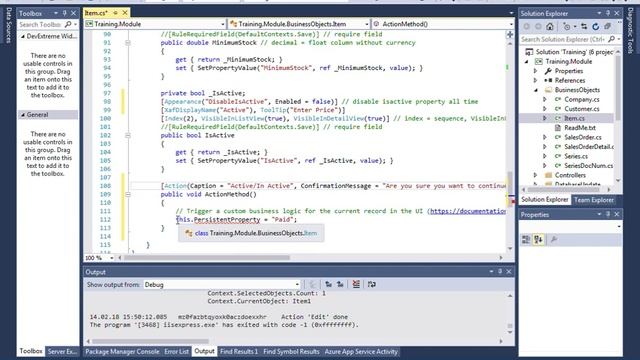Click the Alphabetical sort icon in Properties

538,240
